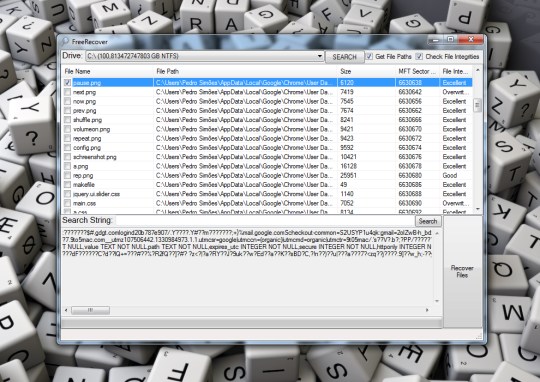The width and height of the screenshot is (540, 382).
Task: Click preview horizontal scrollbar right arrow
Action: click(427, 310)
